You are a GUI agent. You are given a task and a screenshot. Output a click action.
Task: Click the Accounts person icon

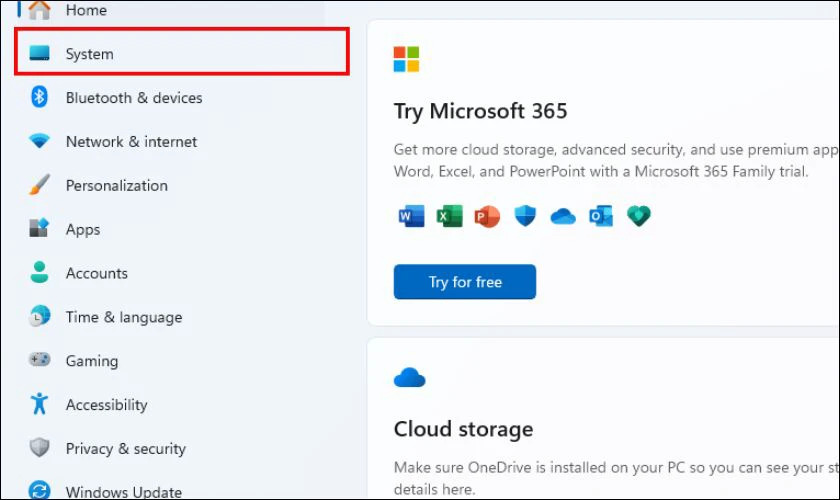pos(39,273)
